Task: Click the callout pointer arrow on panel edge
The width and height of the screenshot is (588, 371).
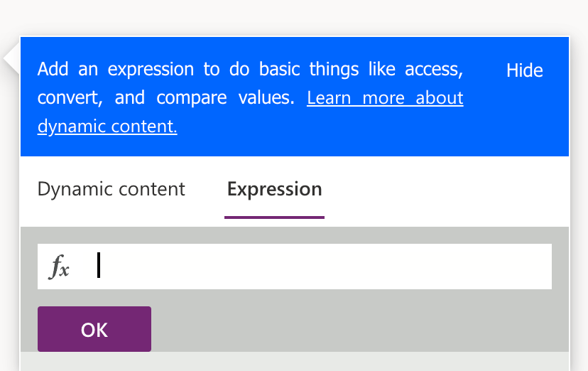Action: pos(12,60)
